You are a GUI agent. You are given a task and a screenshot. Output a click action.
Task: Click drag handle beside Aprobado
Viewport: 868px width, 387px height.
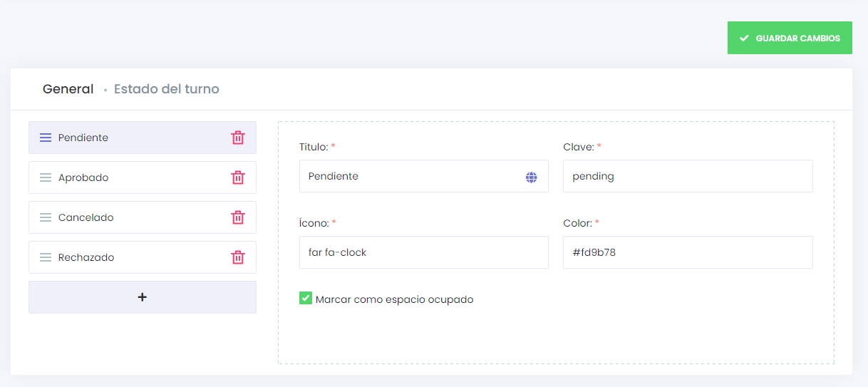point(46,177)
